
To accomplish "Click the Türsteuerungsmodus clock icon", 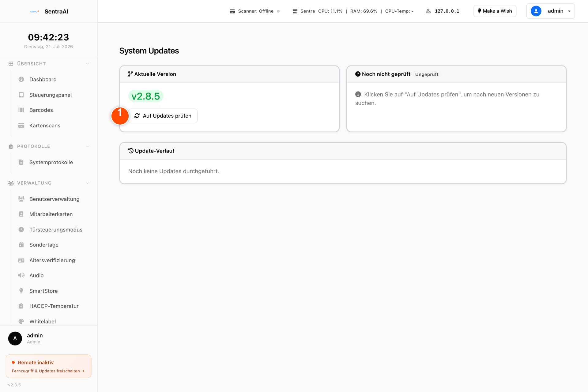I will [x=21, y=230].
